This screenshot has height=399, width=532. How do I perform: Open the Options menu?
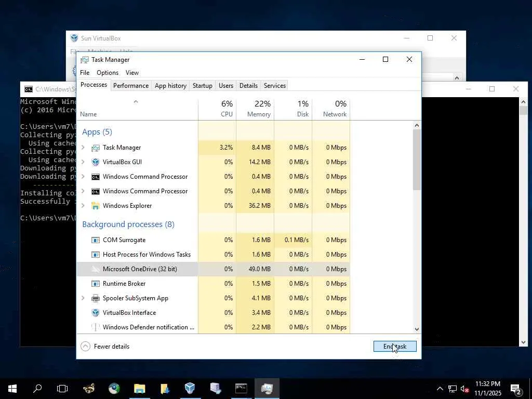point(108,73)
